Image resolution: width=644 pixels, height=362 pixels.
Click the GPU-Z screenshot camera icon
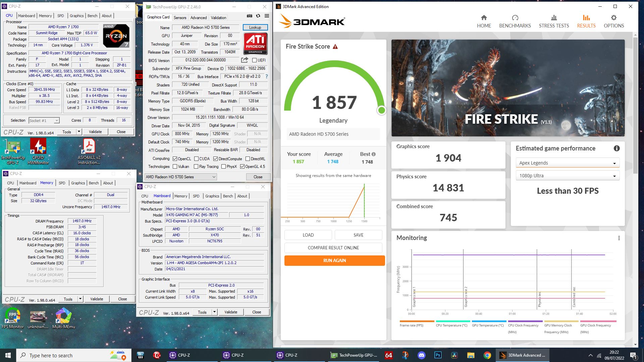249,16
